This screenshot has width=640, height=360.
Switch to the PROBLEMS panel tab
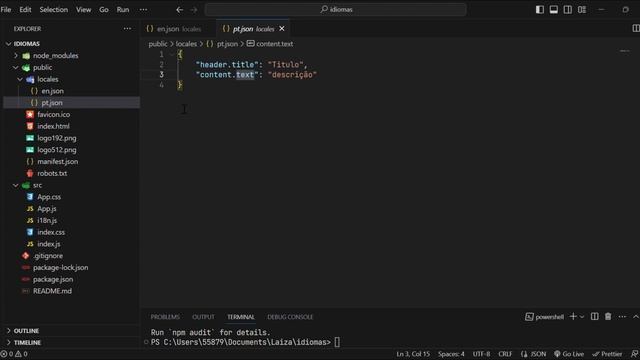165,317
